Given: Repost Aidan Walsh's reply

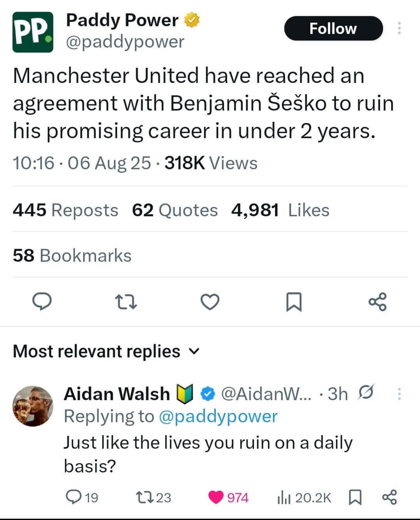Looking at the screenshot, I should (154, 497).
